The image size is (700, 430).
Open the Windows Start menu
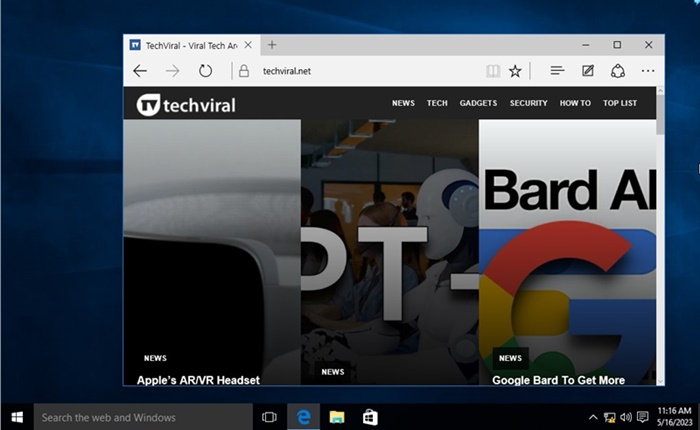click(17, 417)
